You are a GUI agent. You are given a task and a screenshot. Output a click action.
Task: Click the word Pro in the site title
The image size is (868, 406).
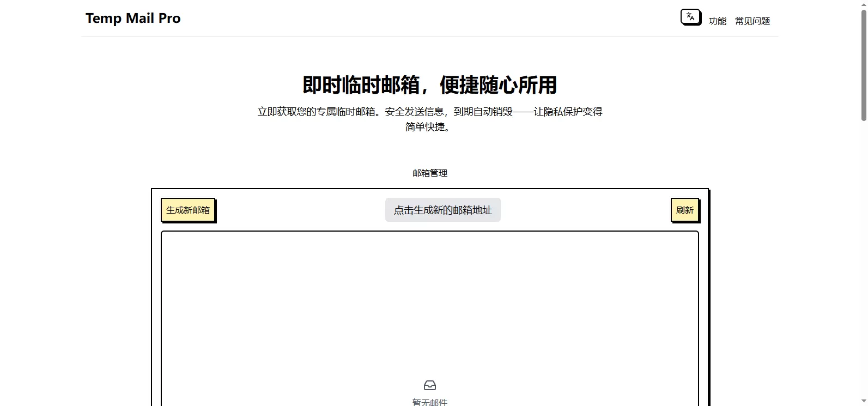tap(169, 19)
